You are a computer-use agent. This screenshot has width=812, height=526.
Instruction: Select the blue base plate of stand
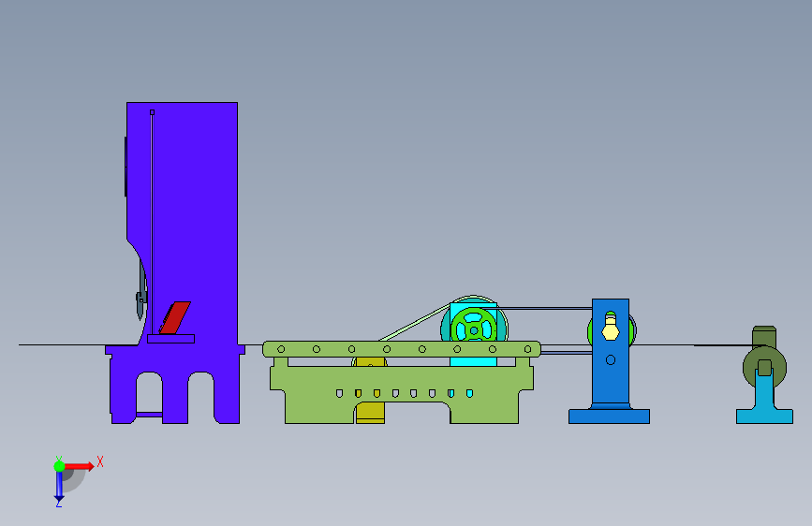(609, 416)
